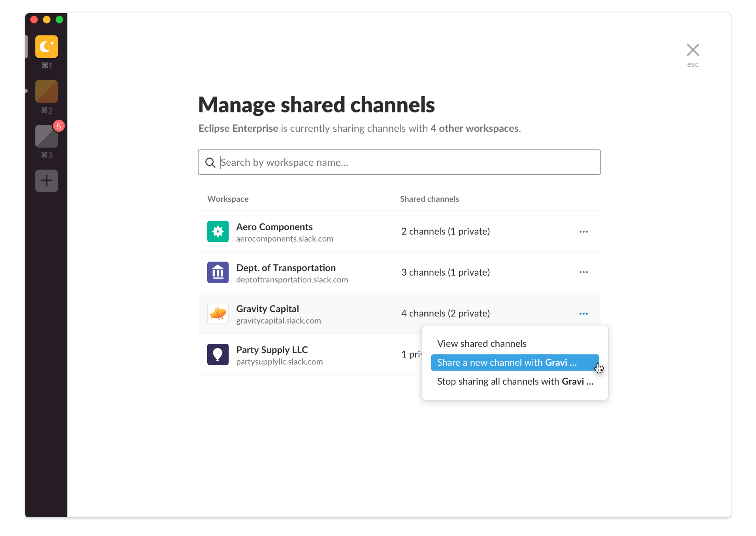
Task: Click the Gravity Capital blimp logo
Action: (x=218, y=313)
